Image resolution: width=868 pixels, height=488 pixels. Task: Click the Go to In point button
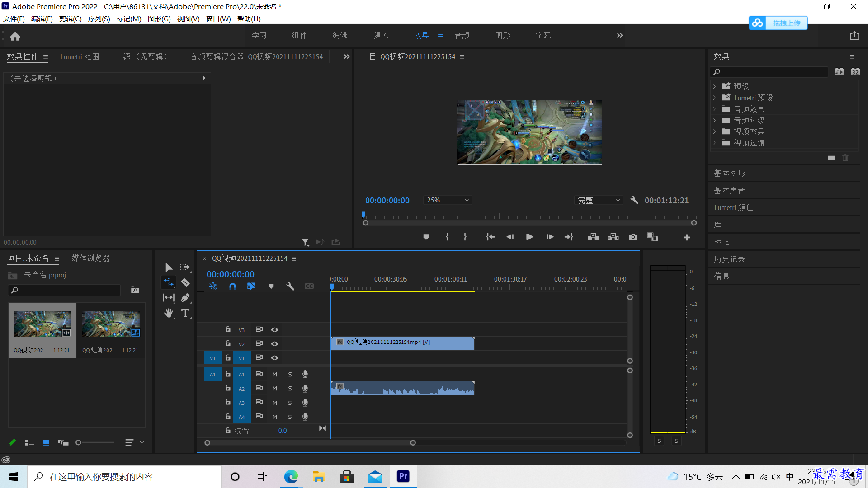[491, 237]
